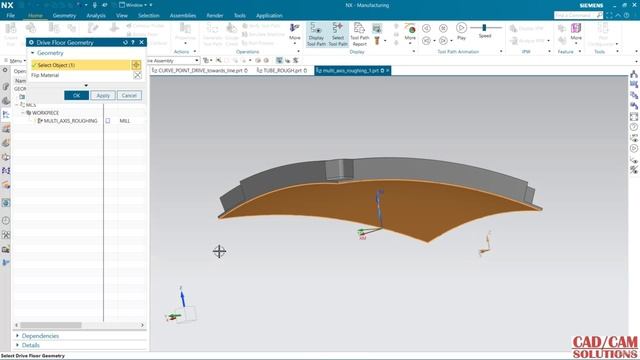Viewport: 640px width, 360px height.
Task: Open the assembly filter combo box
Action: coord(173,60)
